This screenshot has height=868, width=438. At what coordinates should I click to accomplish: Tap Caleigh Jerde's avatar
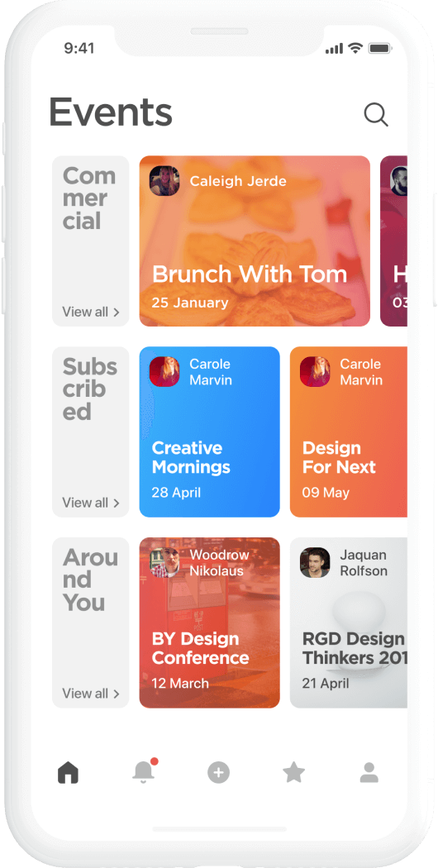click(x=164, y=181)
